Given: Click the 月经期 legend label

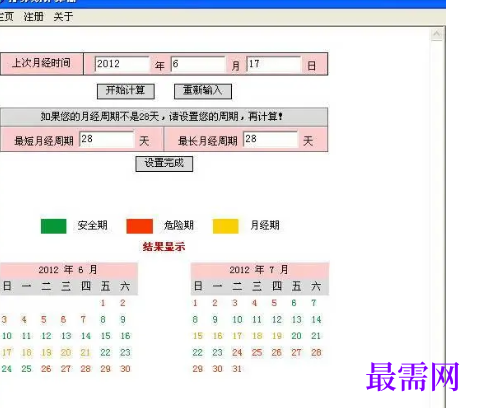Looking at the screenshot, I should point(265,225).
